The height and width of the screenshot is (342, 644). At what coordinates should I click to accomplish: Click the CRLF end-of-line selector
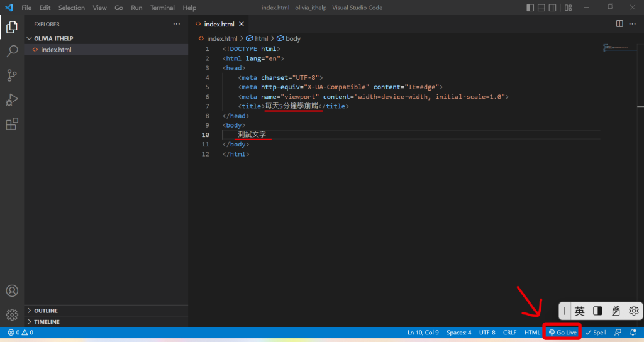pyautogui.click(x=509, y=333)
